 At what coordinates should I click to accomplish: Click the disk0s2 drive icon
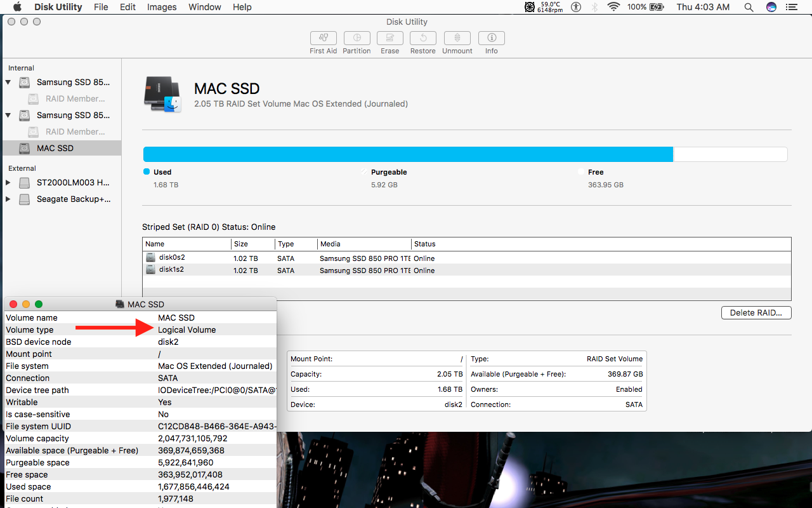tap(150, 257)
